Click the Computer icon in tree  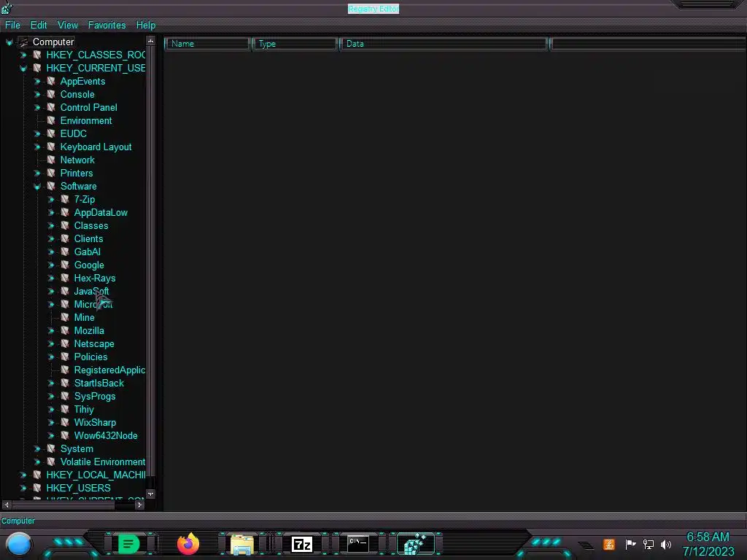click(x=24, y=42)
